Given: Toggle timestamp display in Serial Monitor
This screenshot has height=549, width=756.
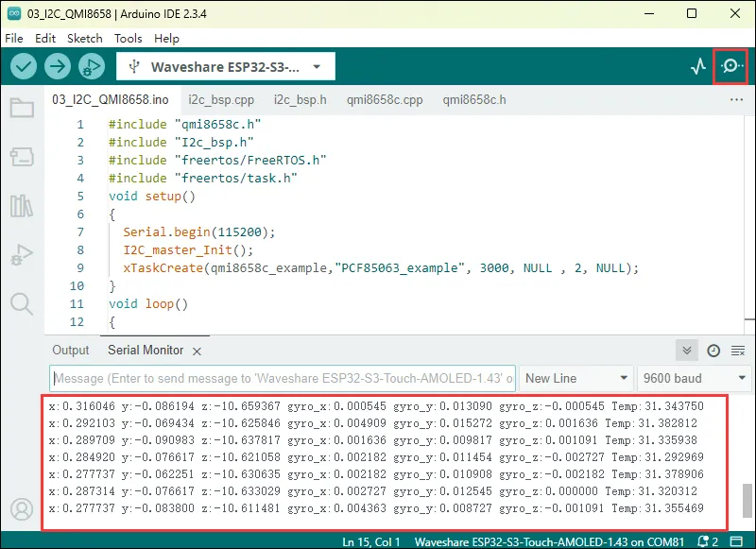Looking at the screenshot, I should pyautogui.click(x=713, y=351).
